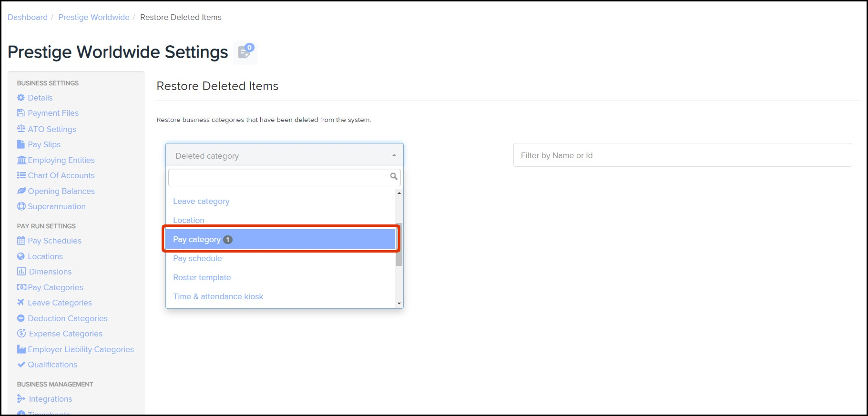Click the bank icon for Employing Entities
This screenshot has height=416, width=868.
(x=21, y=160)
